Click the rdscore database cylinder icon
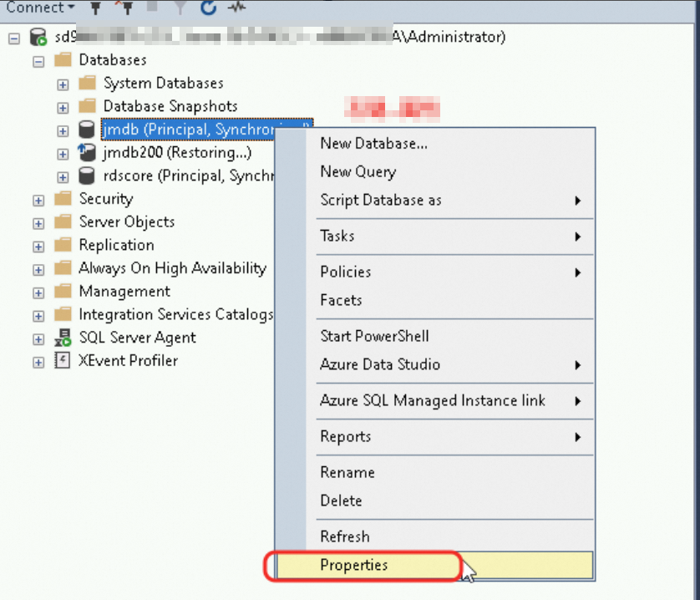This screenshot has width=700, height=600. click(x=87, y=176)
